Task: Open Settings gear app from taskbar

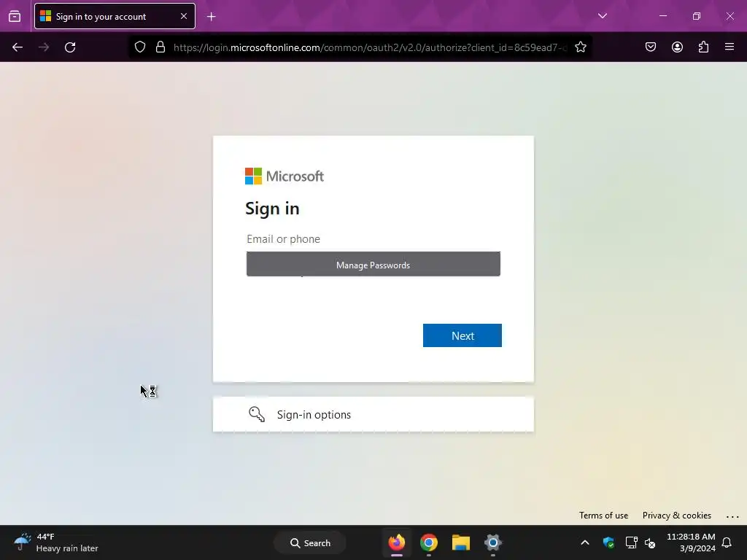Action: click(493, 542)
